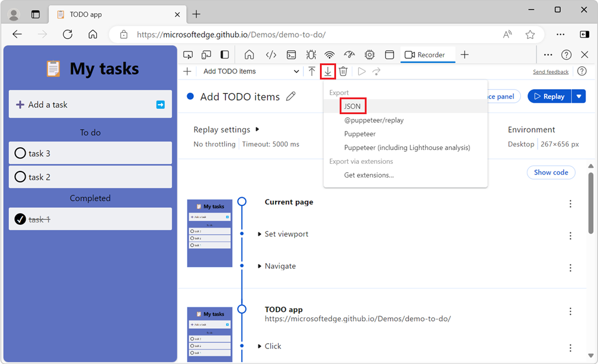Click the delete recording trash icon
The image size is (598, 364).
tap(344, 71)
